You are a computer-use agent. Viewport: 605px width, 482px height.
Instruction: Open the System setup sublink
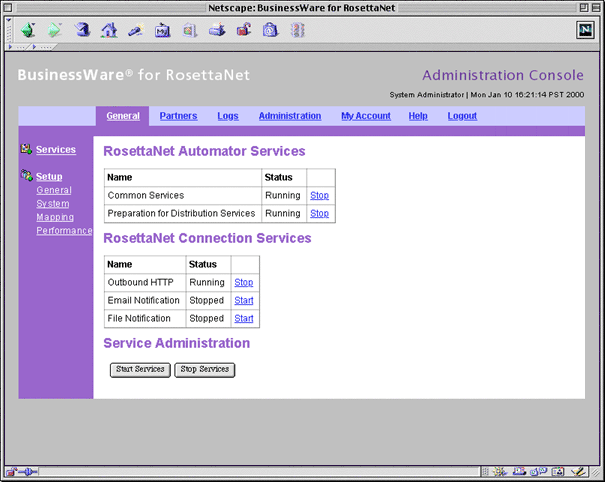click(x=53, y=203)
